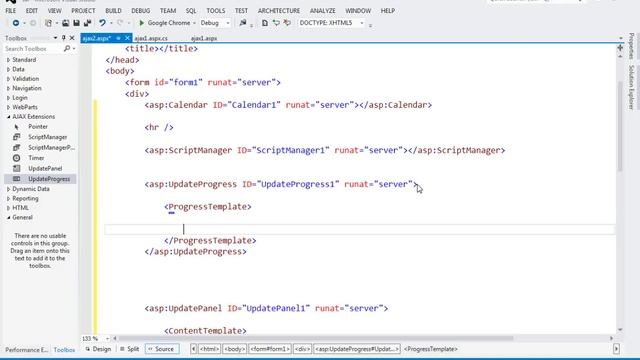Image resolution: width=640 pixels, height=360 pixels.
Task: Click the Save toolbar icon
Action: [x=76, y=23]
